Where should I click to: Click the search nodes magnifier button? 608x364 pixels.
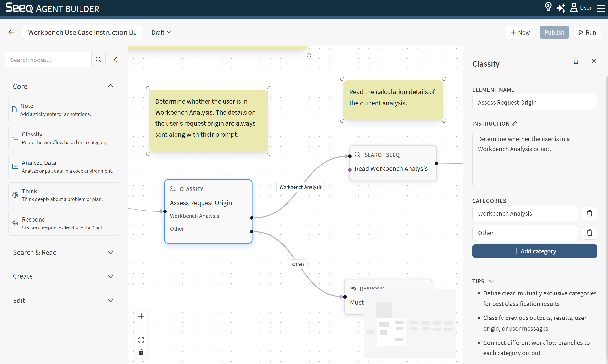98,60
